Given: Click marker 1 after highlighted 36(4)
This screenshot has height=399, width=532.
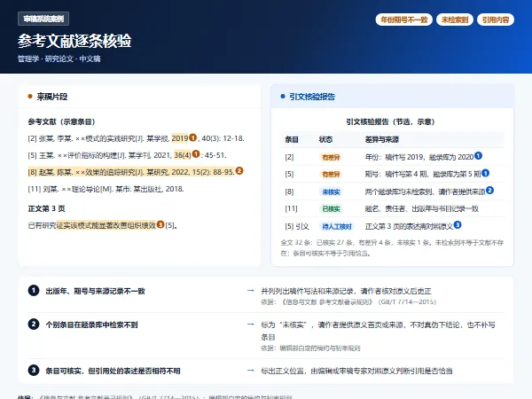Looking at the screenshot, I should tap(196, 154).
